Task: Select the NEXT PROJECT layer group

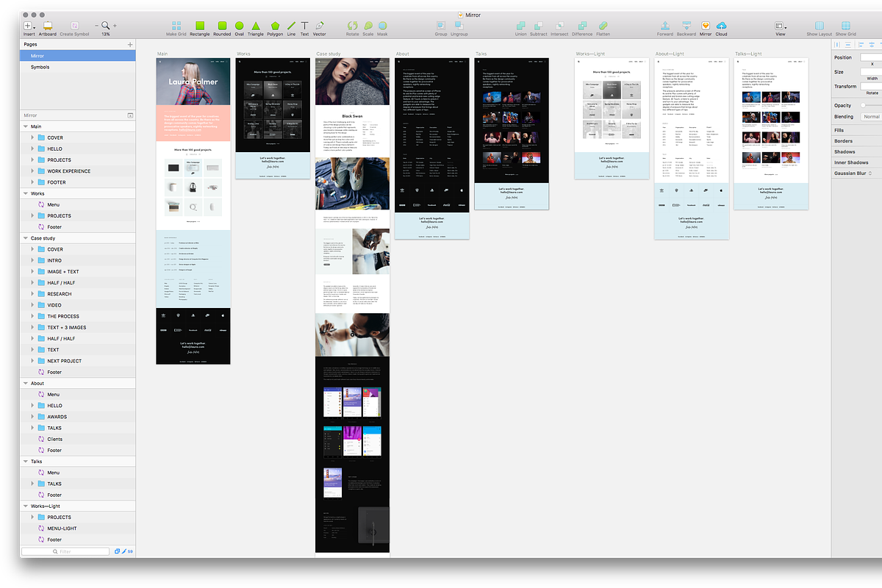Action: (77, 361)
